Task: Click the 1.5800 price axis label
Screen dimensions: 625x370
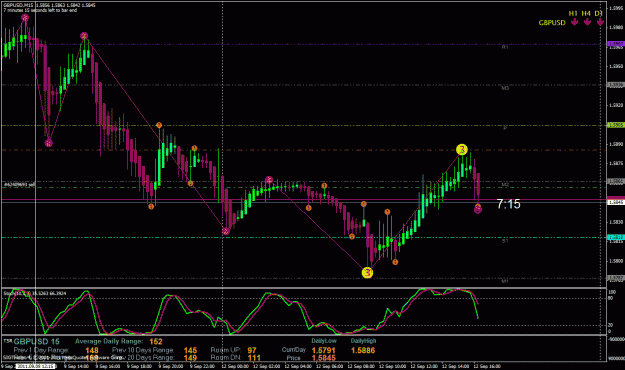Action: [x=617, y=261]
